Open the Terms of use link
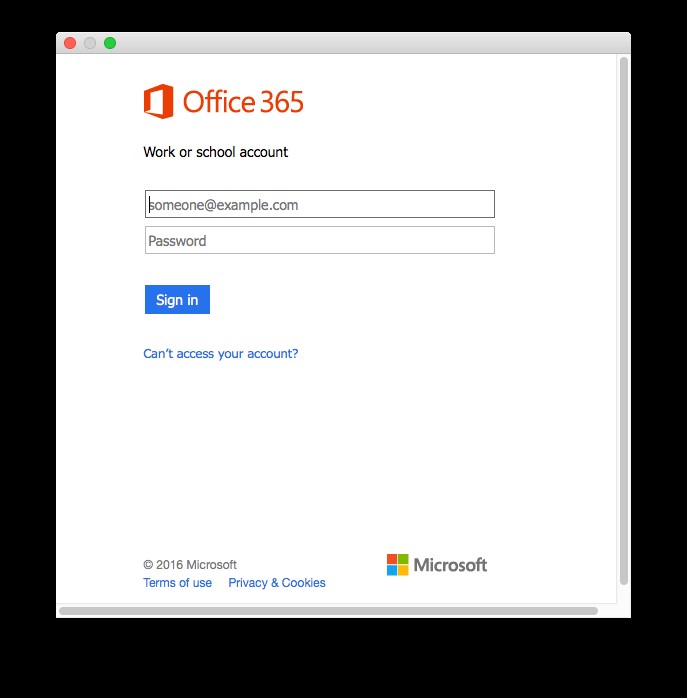Viewport: 687px width, 698px height. pyautogui.click(x=178, y=583)
